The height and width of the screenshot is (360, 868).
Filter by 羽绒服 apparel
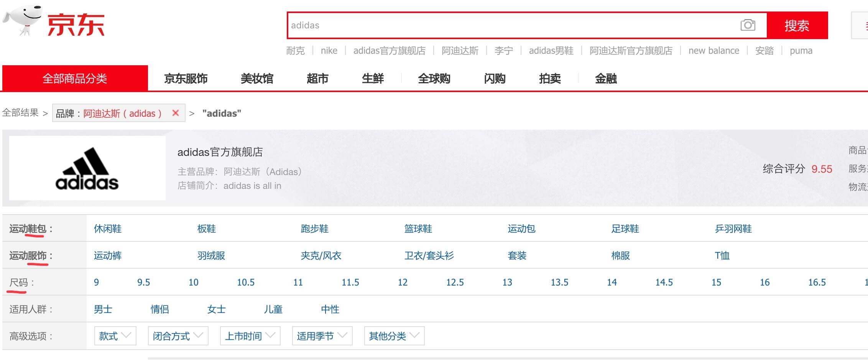click(211, 256)
